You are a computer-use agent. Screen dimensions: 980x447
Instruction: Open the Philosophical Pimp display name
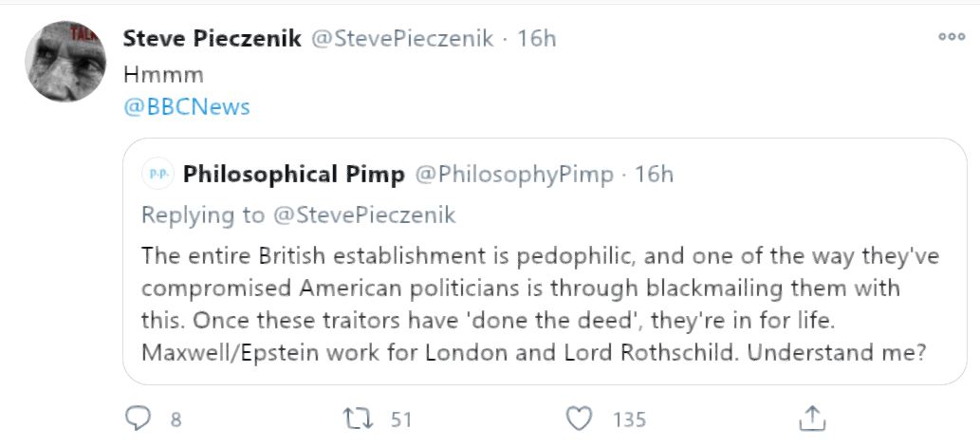point(294,175)
